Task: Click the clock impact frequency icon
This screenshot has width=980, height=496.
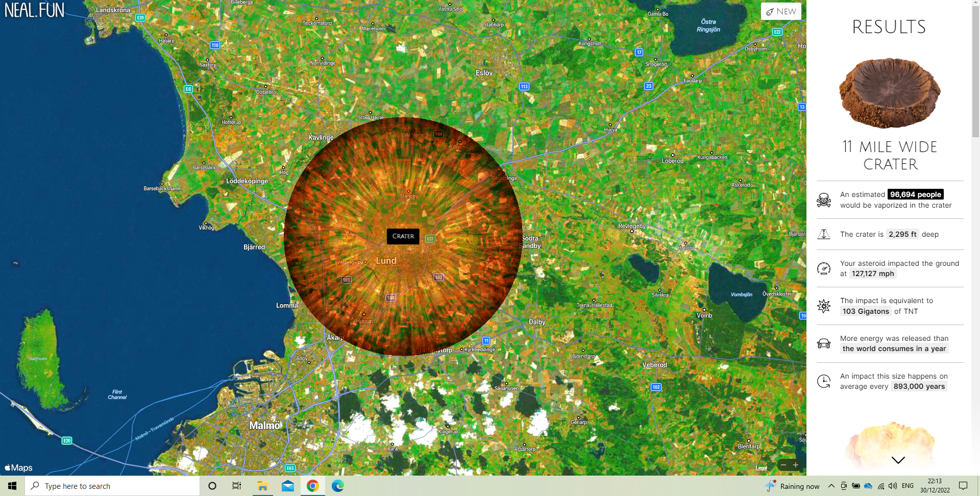Action: coord(824,381)
